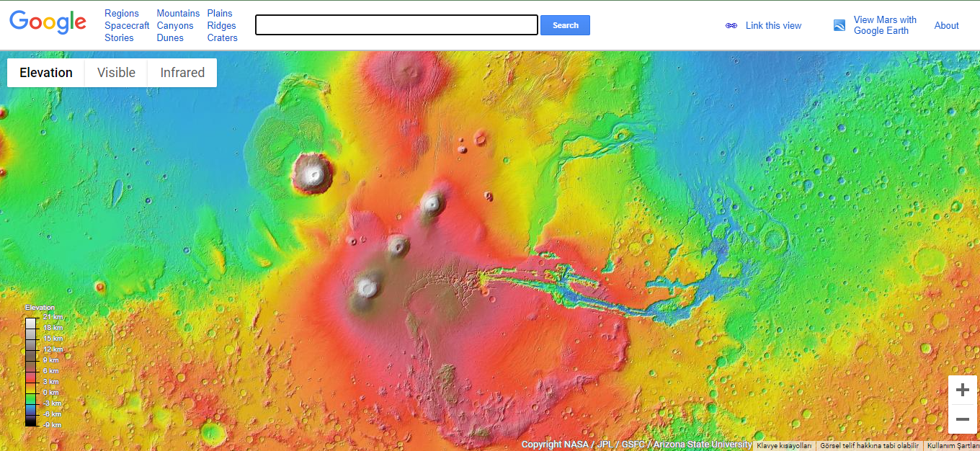Viewport: 980px width, 451px height.
Task: Explore the Dunes category
Action: [x=169, y=37]
